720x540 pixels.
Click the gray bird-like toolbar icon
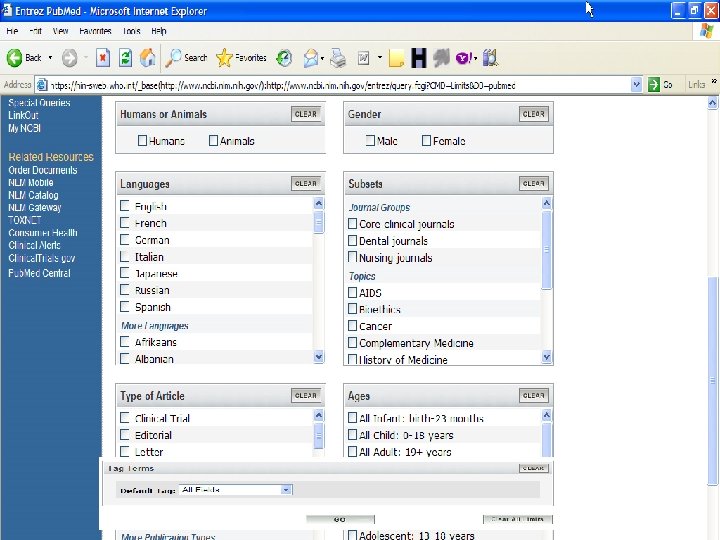point(441,58)
